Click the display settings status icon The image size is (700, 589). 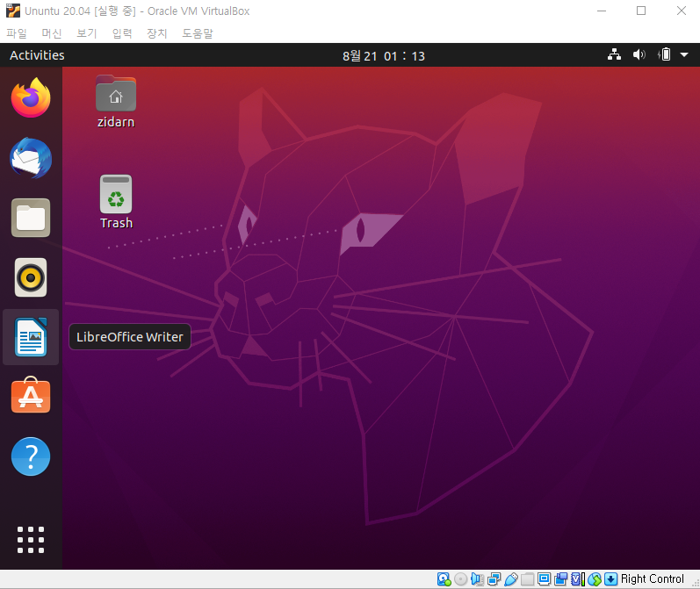(x=545, y=579)
